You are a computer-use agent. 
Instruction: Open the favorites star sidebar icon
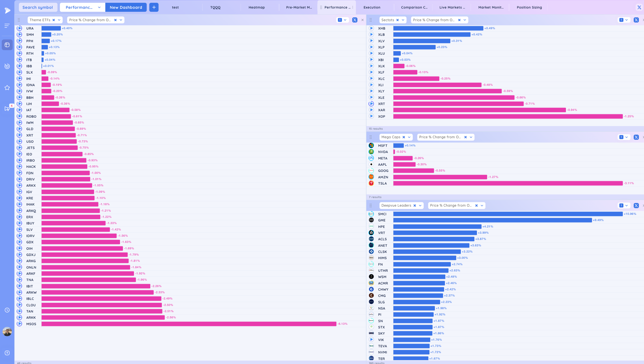pos(7,88)
